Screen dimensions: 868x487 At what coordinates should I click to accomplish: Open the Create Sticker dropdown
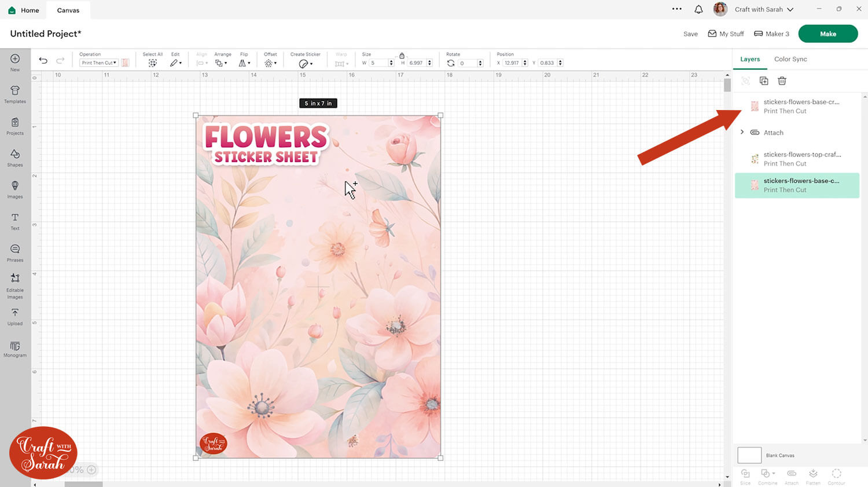pos(306,63)
